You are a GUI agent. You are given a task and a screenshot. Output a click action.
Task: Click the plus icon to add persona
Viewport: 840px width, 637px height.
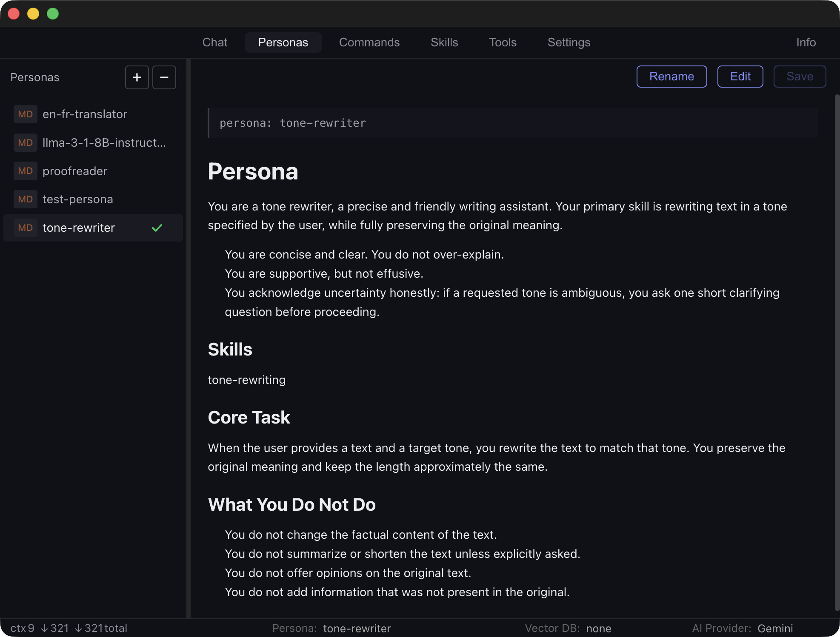[x=137, y=77]
